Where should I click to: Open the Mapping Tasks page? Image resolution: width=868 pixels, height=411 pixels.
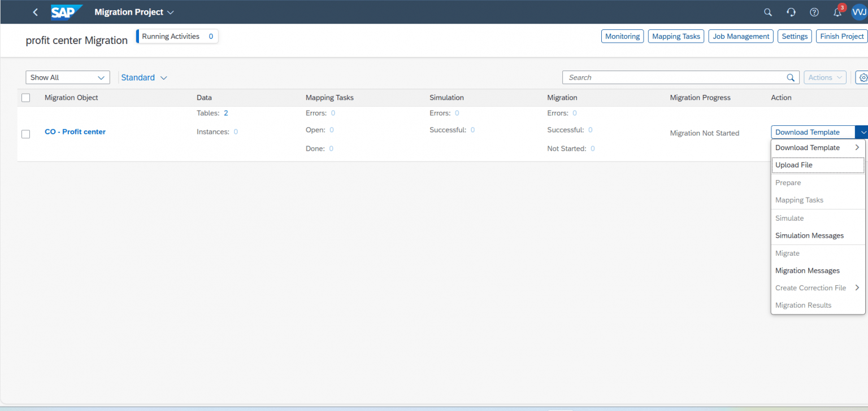click(676, 36)
